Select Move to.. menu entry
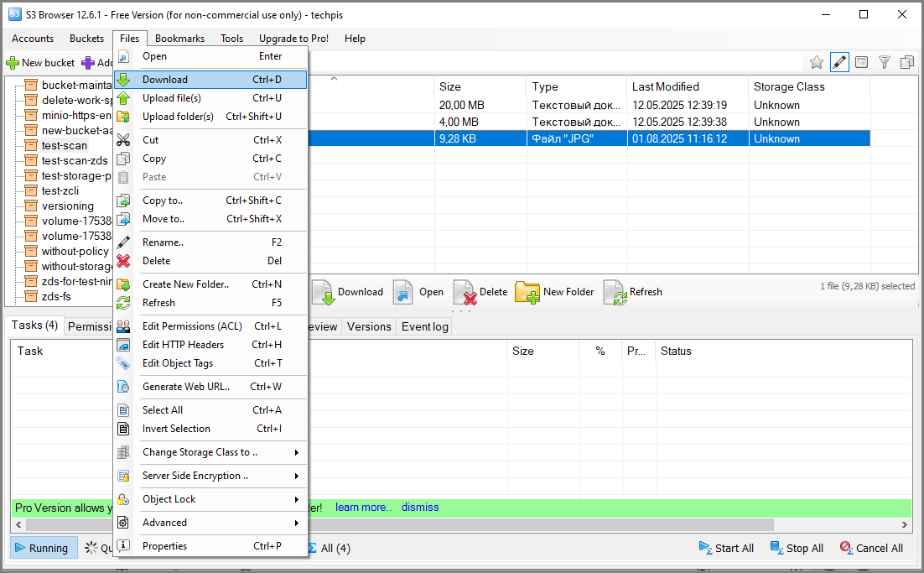Screen dimensions: 924x573 pos(210,219)
